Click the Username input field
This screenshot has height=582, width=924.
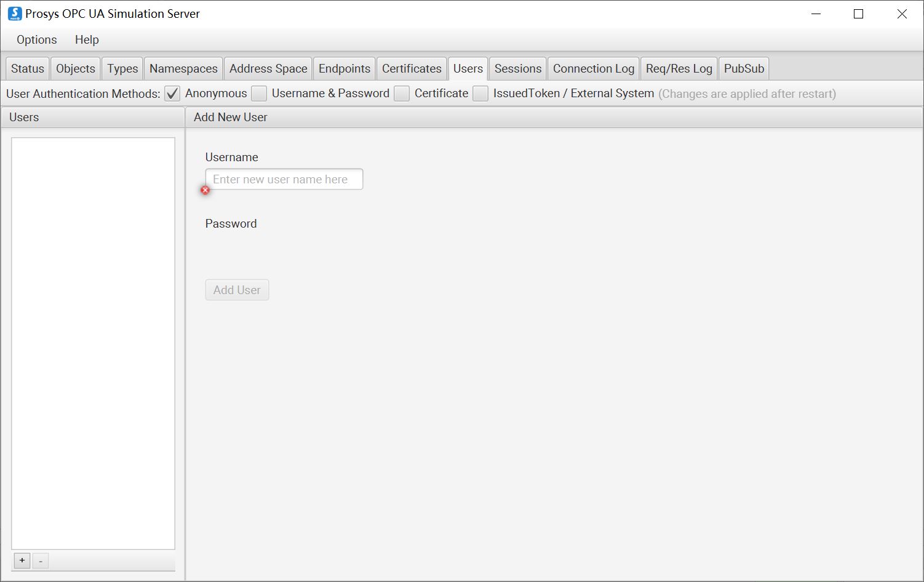point(284,179)
